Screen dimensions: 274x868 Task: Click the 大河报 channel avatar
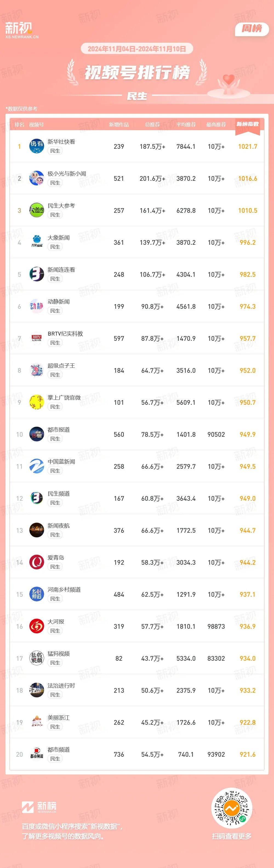36,627
